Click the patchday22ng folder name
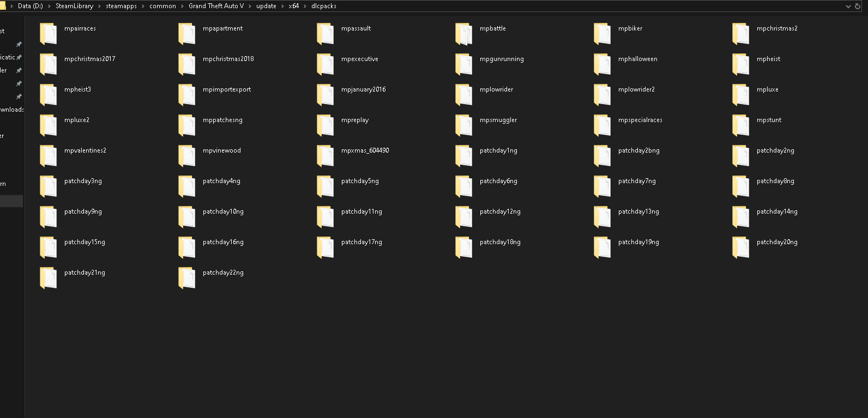 coord(223,272)
